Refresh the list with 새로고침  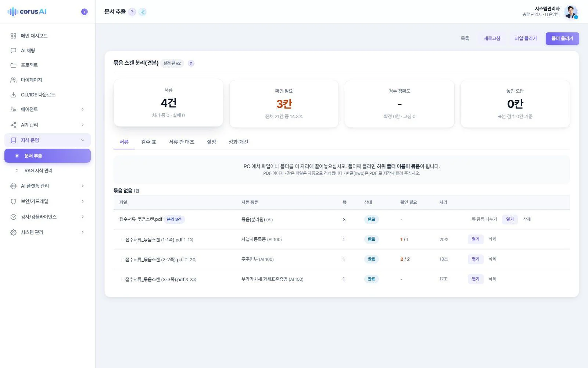[492, 39]
